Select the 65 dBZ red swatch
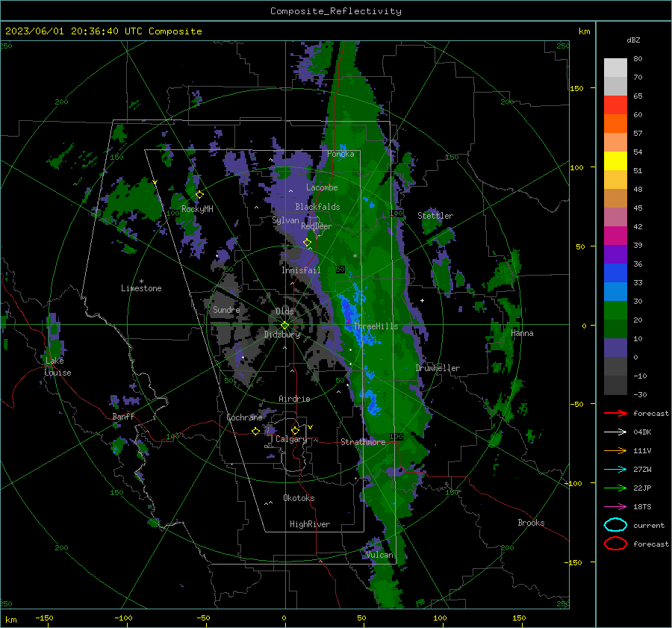 615,105
